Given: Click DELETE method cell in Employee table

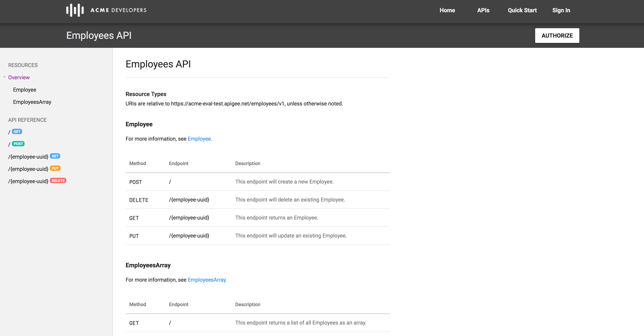Looking at the screenshot, I should click(139, 200).
